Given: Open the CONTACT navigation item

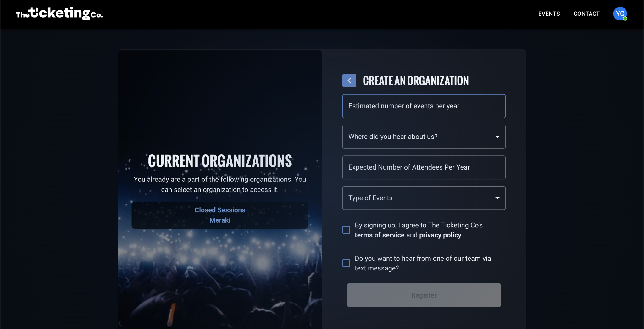Looking at the screenshot, I should pos(586,14).
